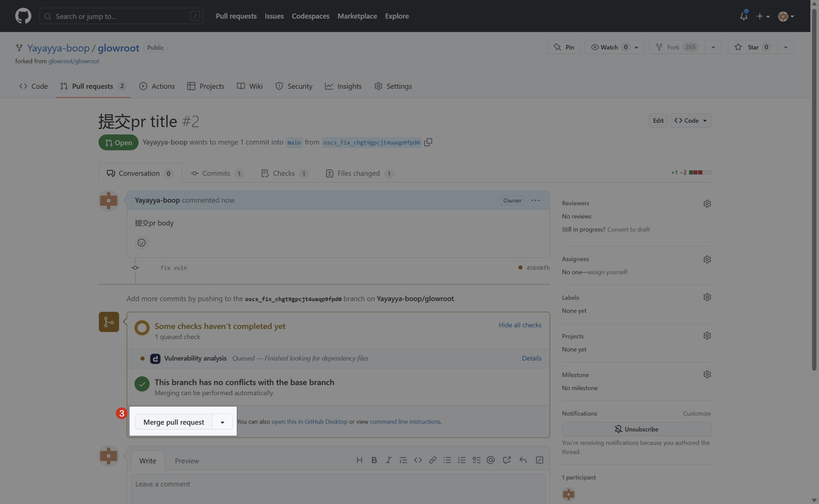Insert a link using the toolbar icon
Image resolution: width=819 pixels, height=504 pixels.
click(433, 460)
